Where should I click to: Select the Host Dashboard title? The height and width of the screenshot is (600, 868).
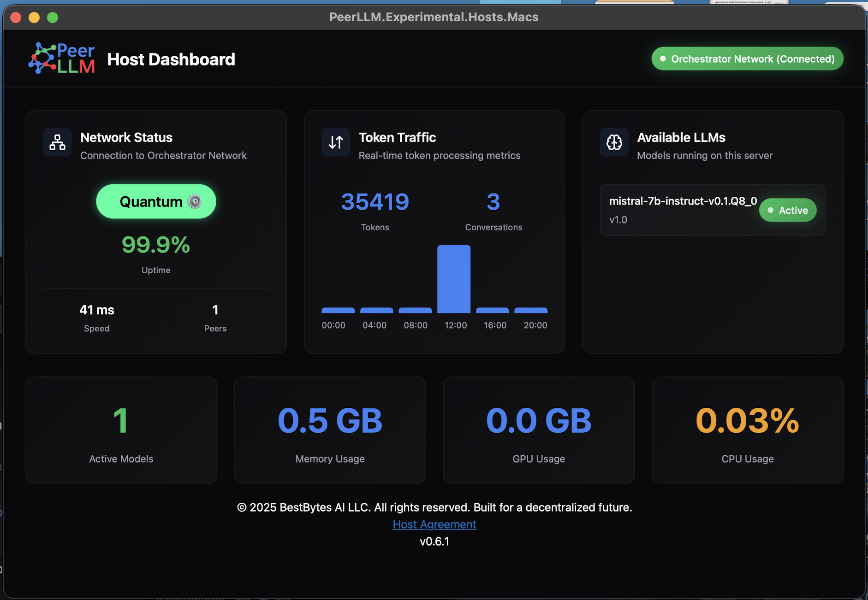[171, 59]
